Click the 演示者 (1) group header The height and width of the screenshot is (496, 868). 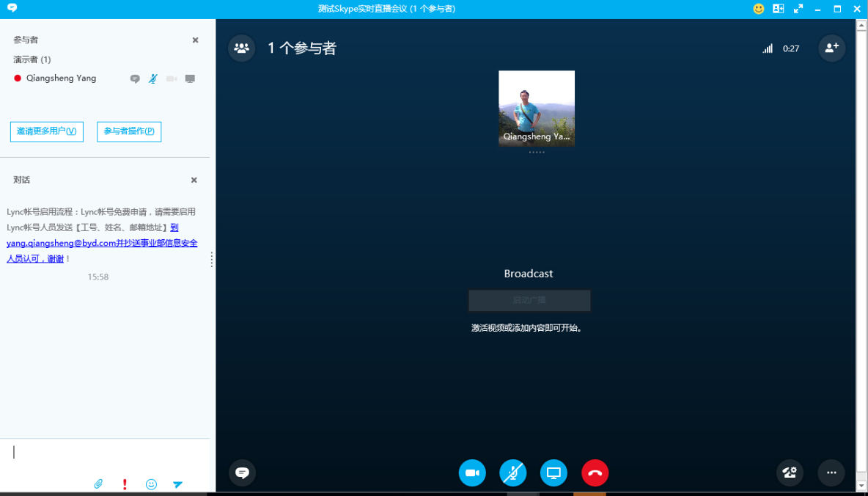point(32,60)
